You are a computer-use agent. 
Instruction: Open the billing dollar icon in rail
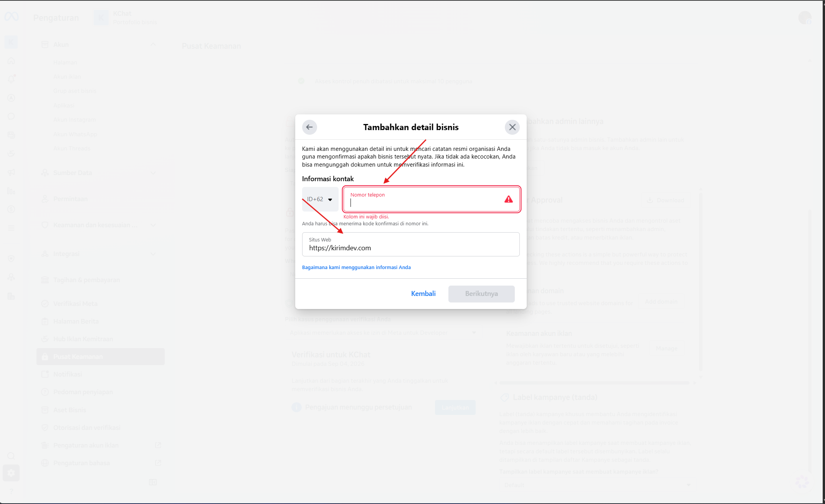click(11, 209)
